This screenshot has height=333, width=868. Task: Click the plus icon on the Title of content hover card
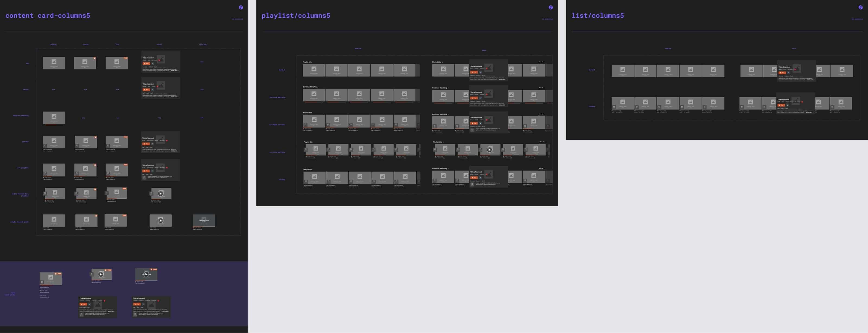(153, 64)
